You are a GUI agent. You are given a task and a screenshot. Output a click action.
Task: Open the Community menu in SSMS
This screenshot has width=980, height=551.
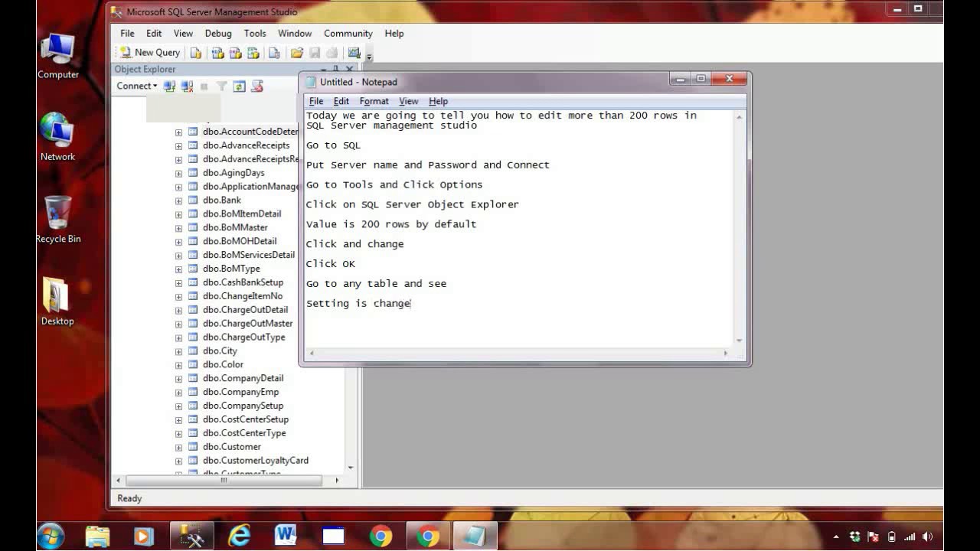[x=348, y=34]
